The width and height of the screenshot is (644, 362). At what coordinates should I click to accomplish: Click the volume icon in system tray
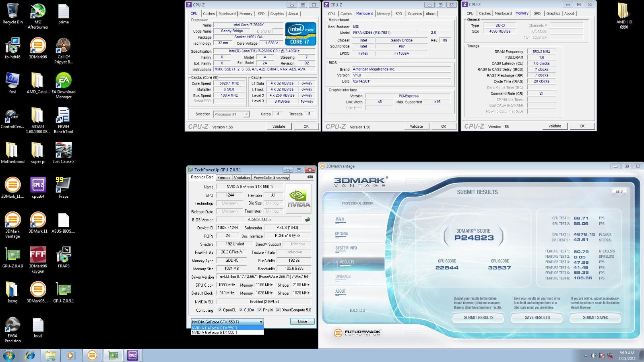tap(594, 356)
